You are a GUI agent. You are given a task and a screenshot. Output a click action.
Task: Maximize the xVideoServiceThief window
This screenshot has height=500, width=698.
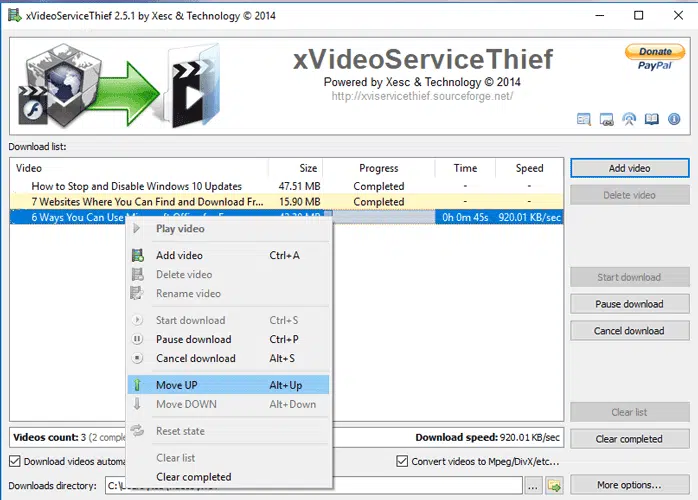point(638,16)
